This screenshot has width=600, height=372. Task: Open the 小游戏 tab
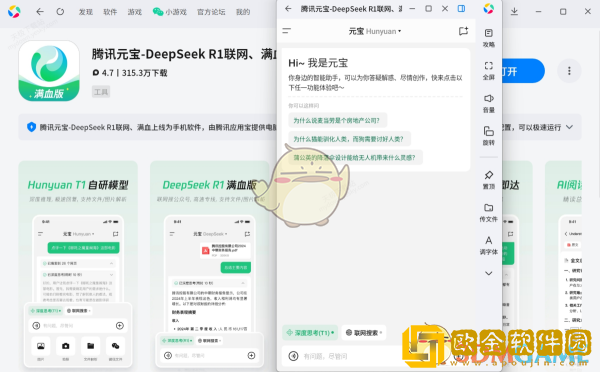pos(170,12)
